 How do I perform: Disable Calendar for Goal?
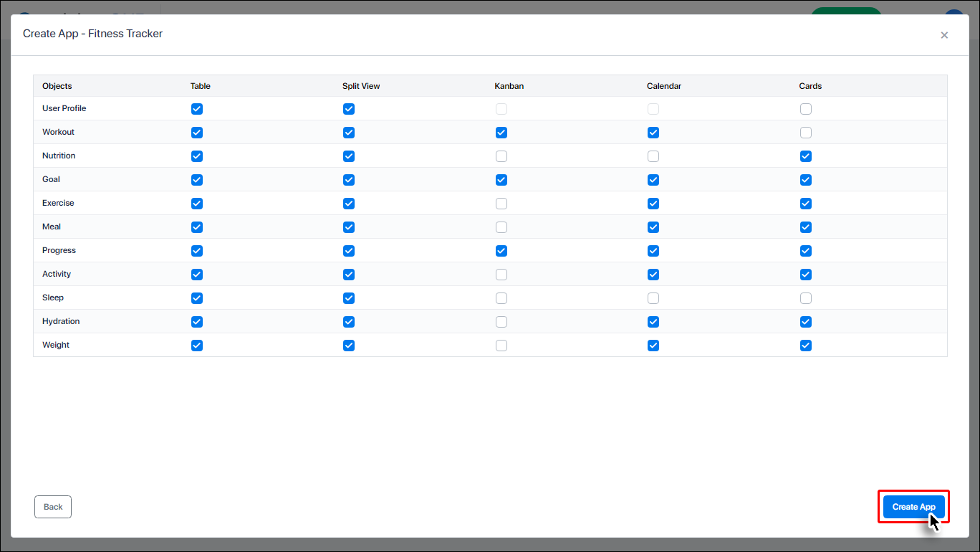tap(653, 180)
